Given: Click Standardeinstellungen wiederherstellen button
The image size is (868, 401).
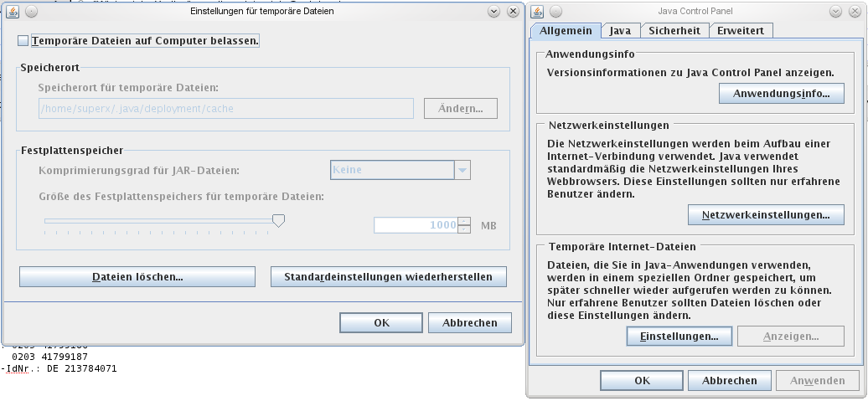Looking at the screenshot, I should coord(389,276).
